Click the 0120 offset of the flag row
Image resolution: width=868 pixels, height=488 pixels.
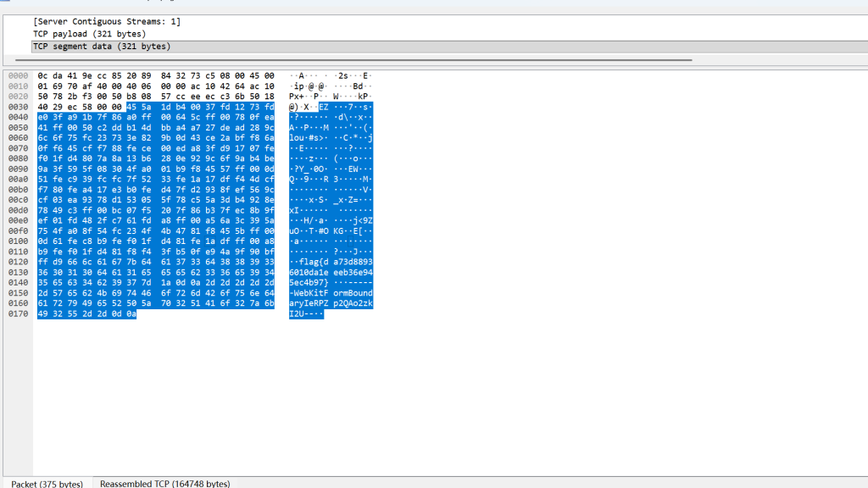(x=17, y=263)
